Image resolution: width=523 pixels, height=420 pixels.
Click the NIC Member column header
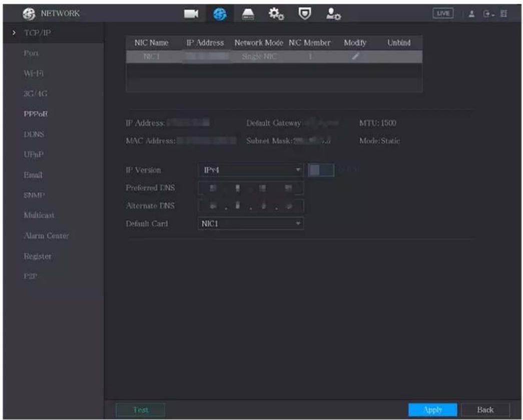[310, 42]
